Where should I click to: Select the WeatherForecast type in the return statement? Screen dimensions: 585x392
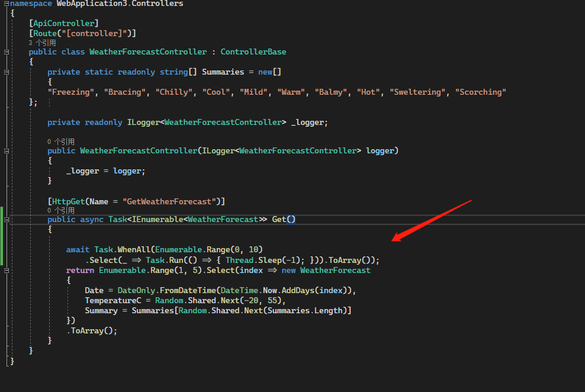coord(335,270)
